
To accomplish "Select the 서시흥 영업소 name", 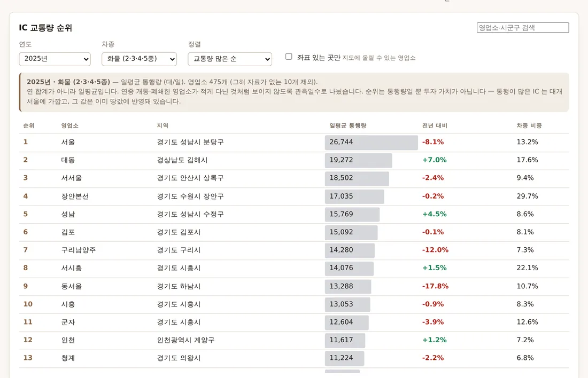I will [71, 268].
